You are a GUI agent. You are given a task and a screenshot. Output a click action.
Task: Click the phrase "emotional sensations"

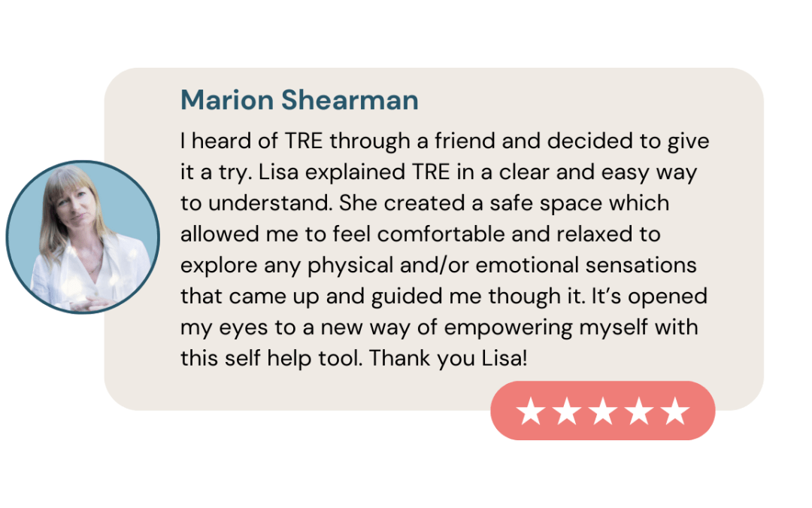586,265
